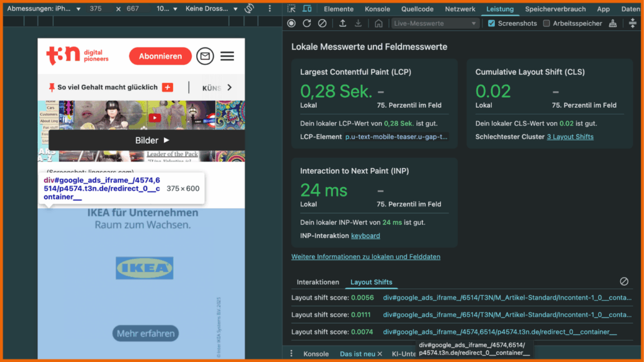
Task: Enable the Arbeitsspeicher checkbox
Action: click(547, 23)
